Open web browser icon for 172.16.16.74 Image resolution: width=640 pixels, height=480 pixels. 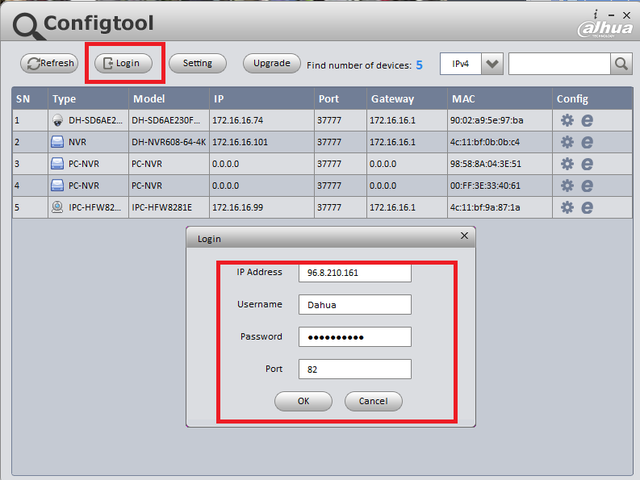[x=587, y=120]
